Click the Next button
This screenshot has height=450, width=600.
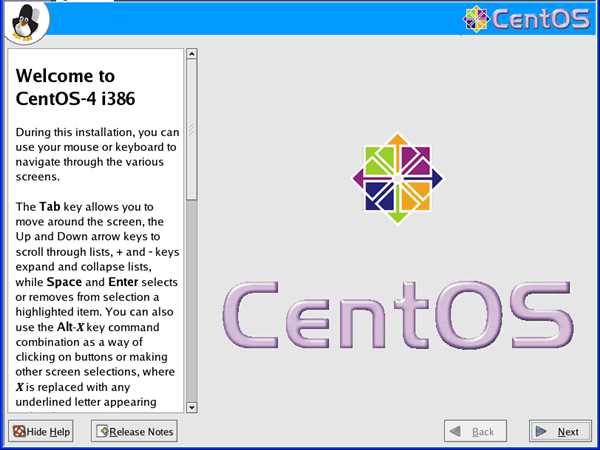pos(560,431)
